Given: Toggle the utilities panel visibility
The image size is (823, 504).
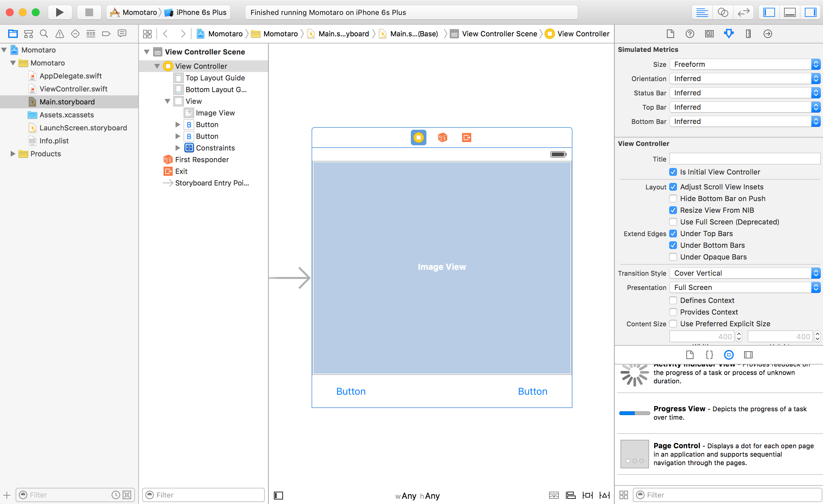Looking at the screenshot, I should click(811, 12).
